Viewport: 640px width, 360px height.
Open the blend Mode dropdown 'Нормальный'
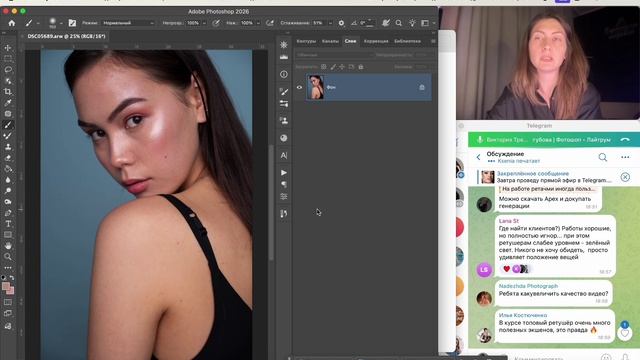[x=128, y=23]
